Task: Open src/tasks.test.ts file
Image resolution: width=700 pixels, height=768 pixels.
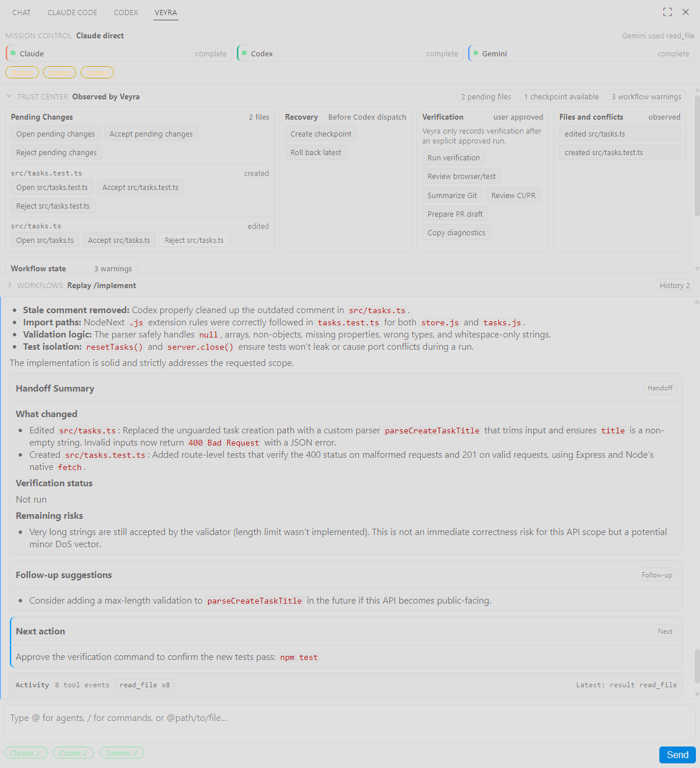Action: coord(52,187)
